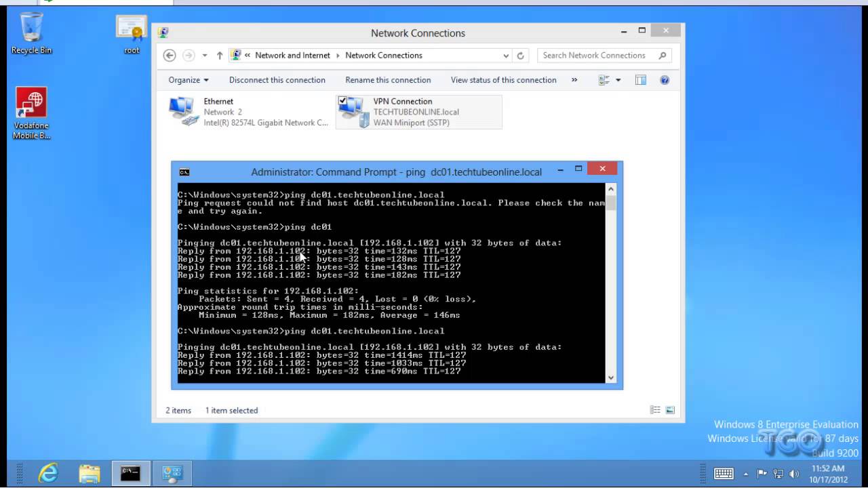The height and width of the screenshot is (488, 868).
Task: Click the Command Prompt title bar icon
Action: 184,172
